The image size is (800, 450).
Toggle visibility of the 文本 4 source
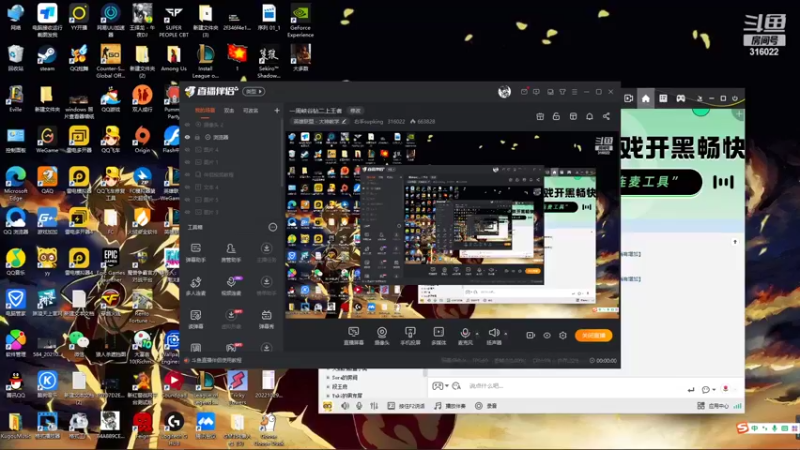[187, 187]
